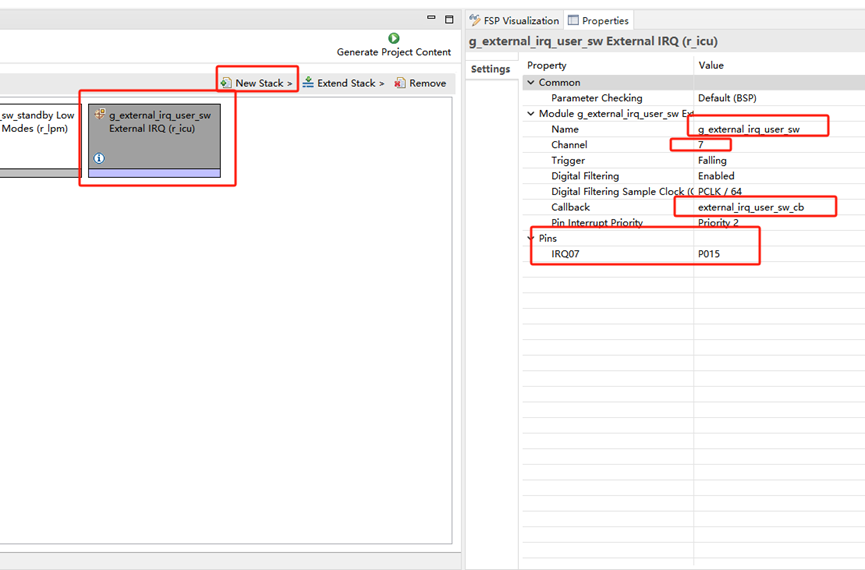Image resolution: width=865 pixels, height=570 pixels.
Task: Click the Callback value external_irq_user_sw_cb
Action: [751, 207]
